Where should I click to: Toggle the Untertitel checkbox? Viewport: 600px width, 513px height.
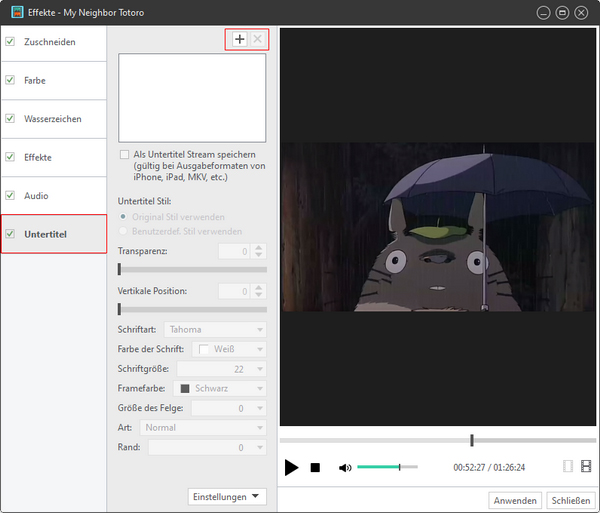(10, 234)
